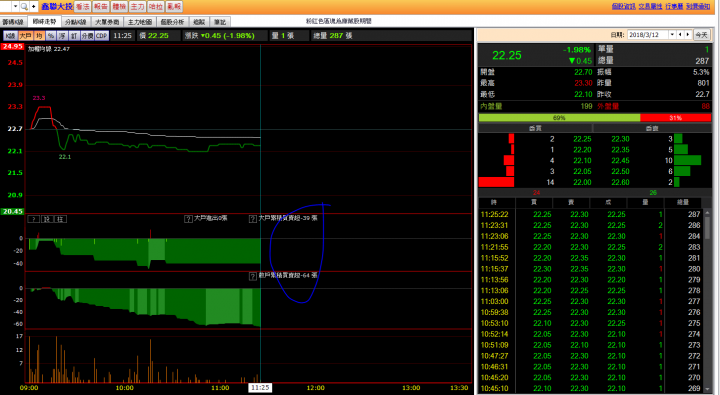Click the 總量 column header in tick table

pyautogui.click(x=683, y=202)
